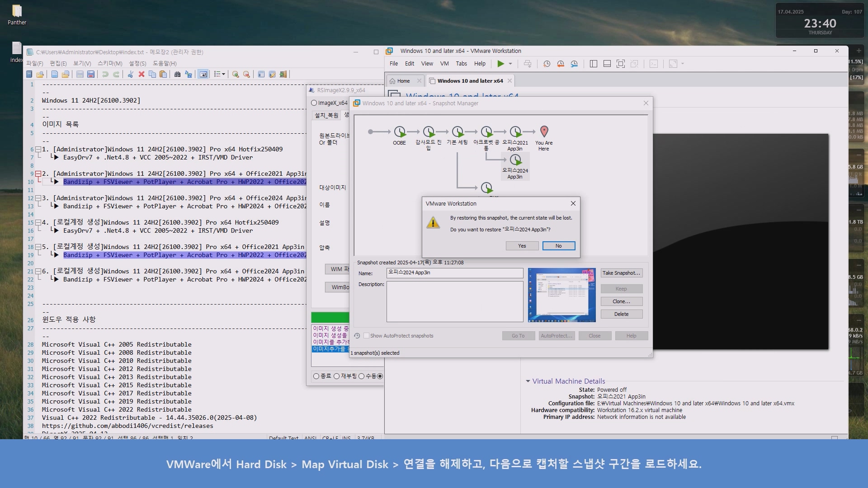The height and width of the screenshot is (488, 868).
Task: Open Snapshot Manager from the wrench-clock icon
Action: (x=574, y=64)
